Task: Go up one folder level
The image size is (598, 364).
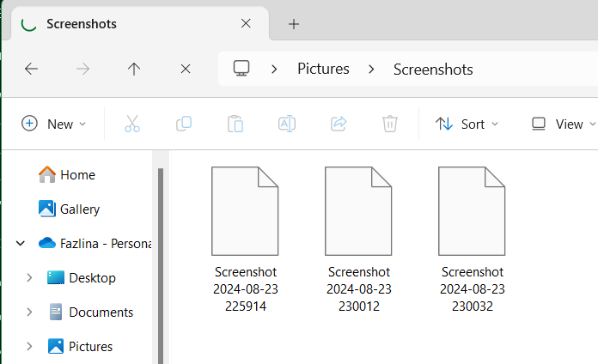Action: (x=134, y=70)
